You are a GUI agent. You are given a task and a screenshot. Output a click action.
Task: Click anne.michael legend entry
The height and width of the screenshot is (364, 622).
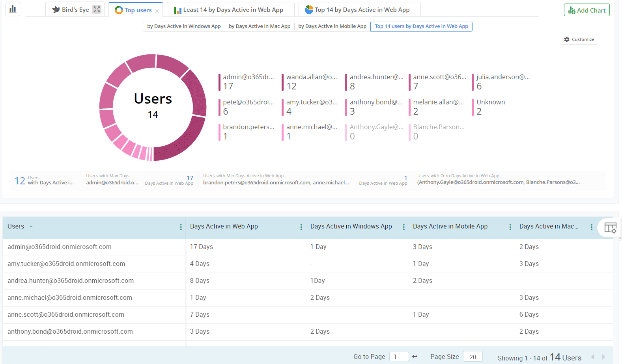point(310,132)
